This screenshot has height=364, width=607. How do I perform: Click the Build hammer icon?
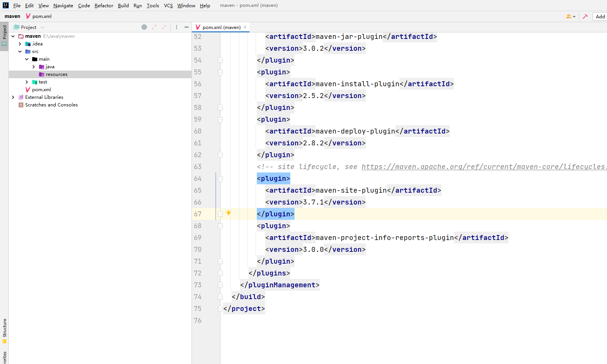[585, 16]
